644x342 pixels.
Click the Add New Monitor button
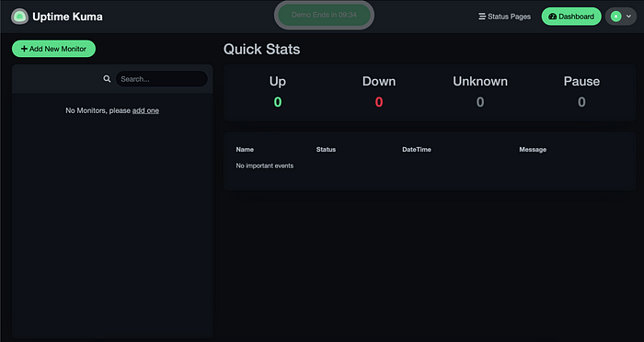coord(53,49)
